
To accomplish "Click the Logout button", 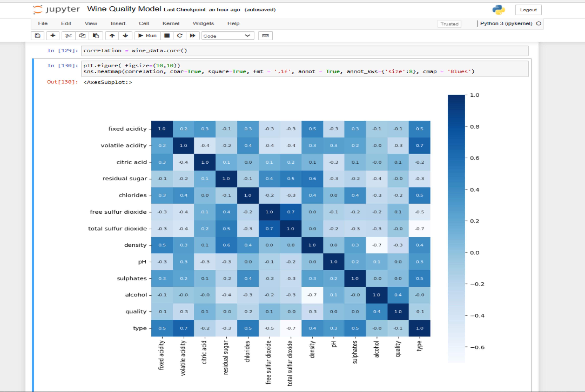I will click(x=528, y=10).
